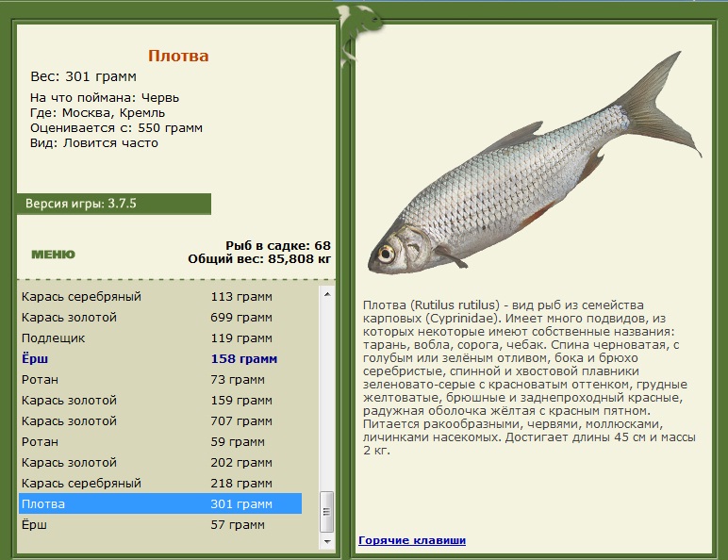Open the Горячие клавиши link
This screenshot has width=728, height=560.
[x=412, y=540]
